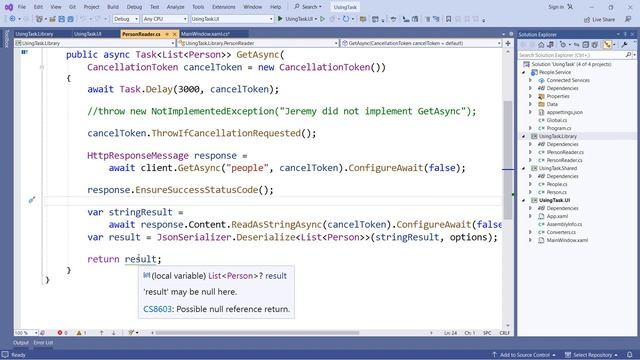Click the notifications bell in status bar
The image size is (640, 360).
click(630, 355)
